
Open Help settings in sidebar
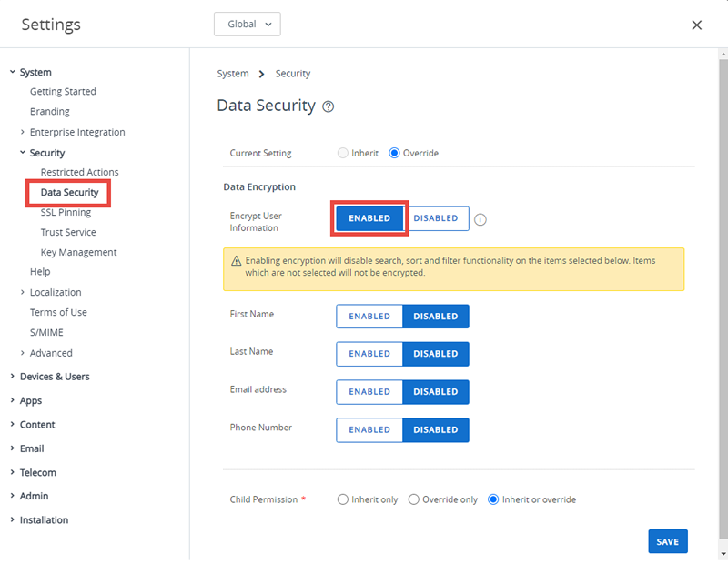pos(40,272)
